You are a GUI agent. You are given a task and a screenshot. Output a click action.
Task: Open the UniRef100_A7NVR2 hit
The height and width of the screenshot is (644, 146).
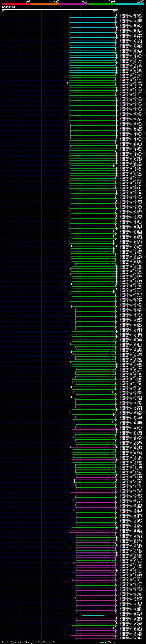pyautogui.click(x=131, y=20)
